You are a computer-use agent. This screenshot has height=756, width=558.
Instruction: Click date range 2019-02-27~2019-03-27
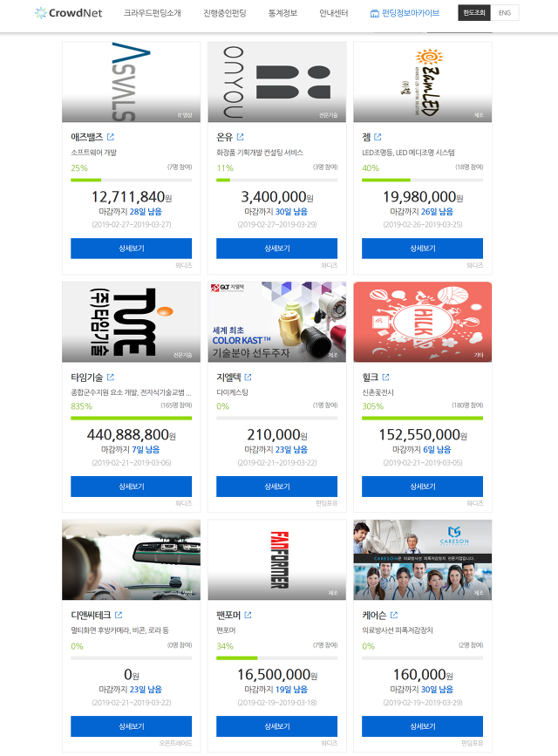click(131, 225)
